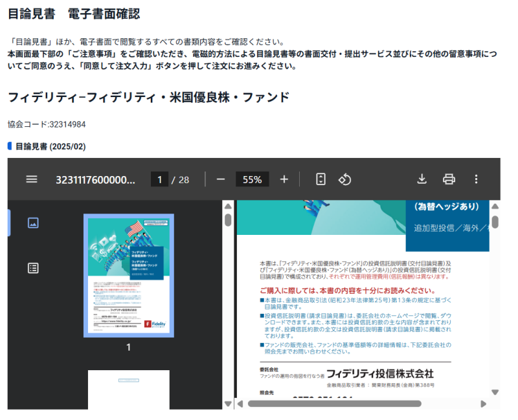Click the horizontal scroll left arrow
The height and width of the screenshot is (420, 518).
(240, 403)
